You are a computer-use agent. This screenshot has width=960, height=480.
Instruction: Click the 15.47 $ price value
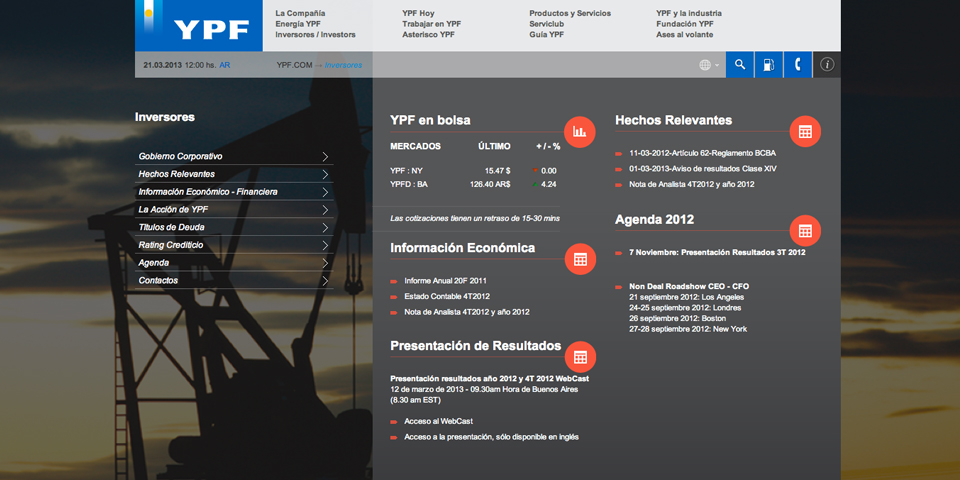click(x=498, y=171)
